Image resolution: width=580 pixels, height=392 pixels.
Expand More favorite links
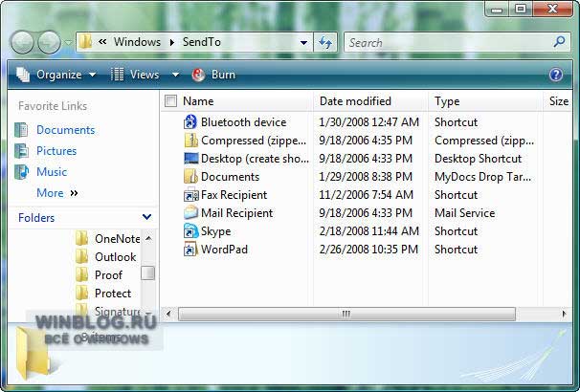click(x=57, y=193)
